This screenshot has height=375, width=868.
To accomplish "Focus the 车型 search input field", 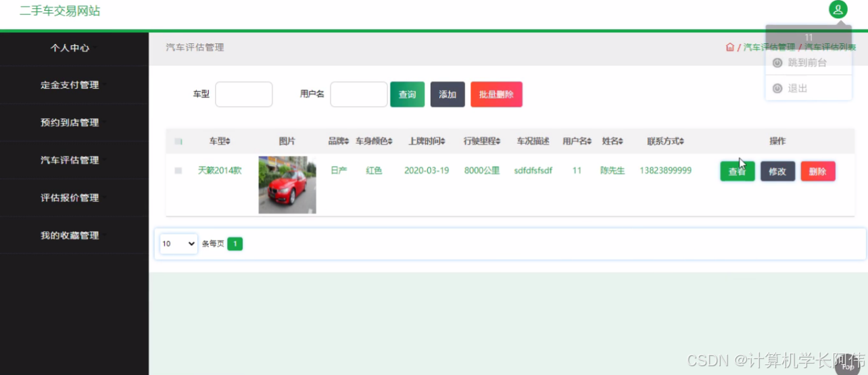I will click(x=244, y=95).
